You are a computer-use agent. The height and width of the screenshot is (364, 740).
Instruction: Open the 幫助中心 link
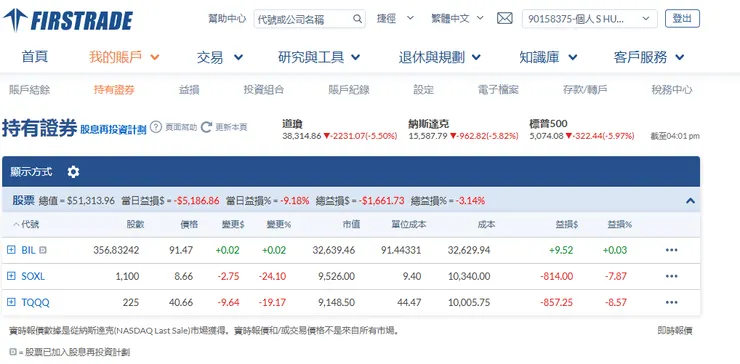point(227,18)
